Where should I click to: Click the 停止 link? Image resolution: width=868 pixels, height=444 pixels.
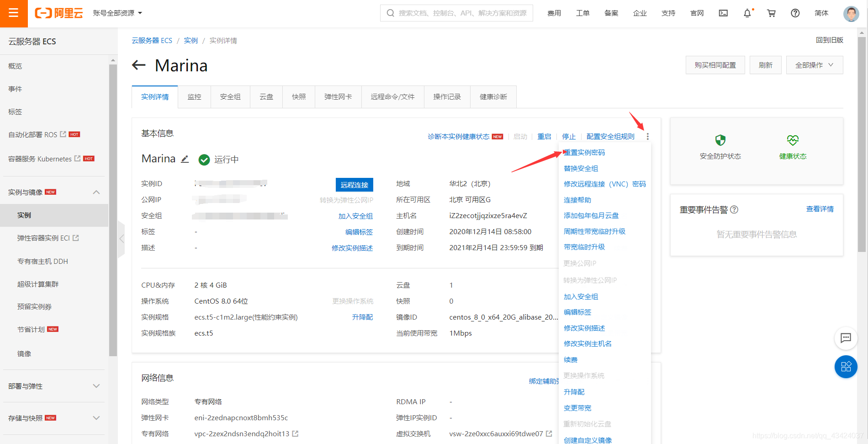[x=569, y=136]
